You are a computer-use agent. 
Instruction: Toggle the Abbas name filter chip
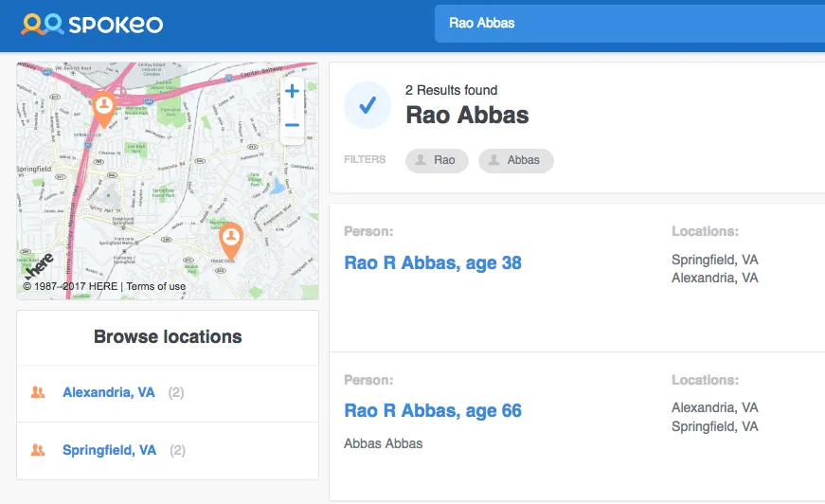coord(515,160)
